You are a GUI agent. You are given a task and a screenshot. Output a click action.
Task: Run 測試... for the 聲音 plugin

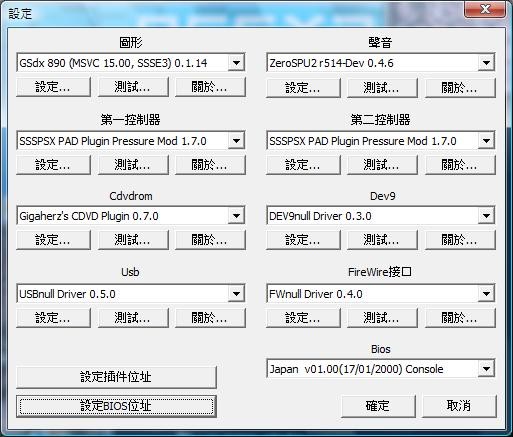click(x=382, y=88)
